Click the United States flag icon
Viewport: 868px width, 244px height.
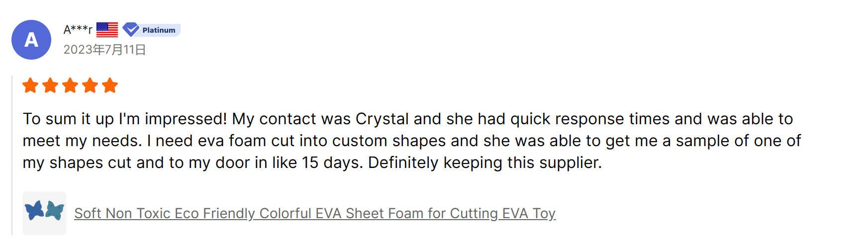point(107,30)
